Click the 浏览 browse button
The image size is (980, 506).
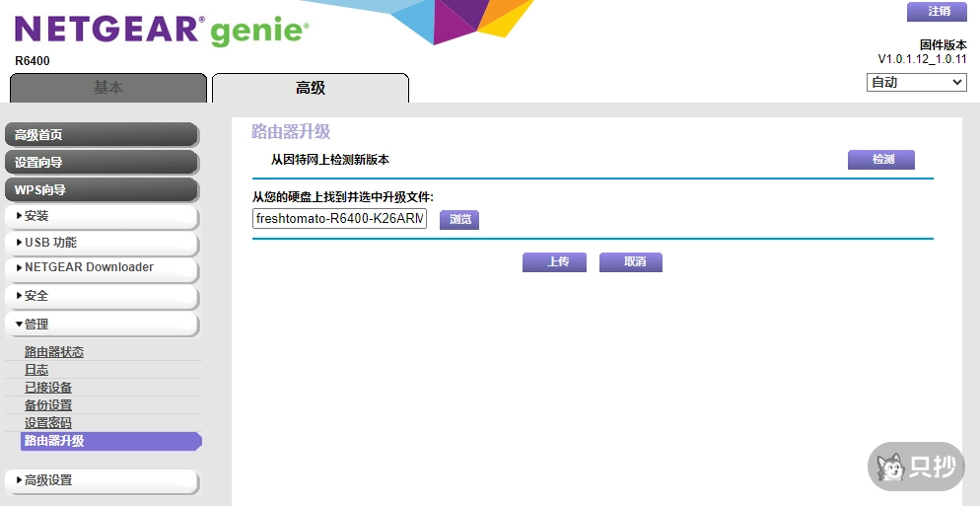click(459, 220)
